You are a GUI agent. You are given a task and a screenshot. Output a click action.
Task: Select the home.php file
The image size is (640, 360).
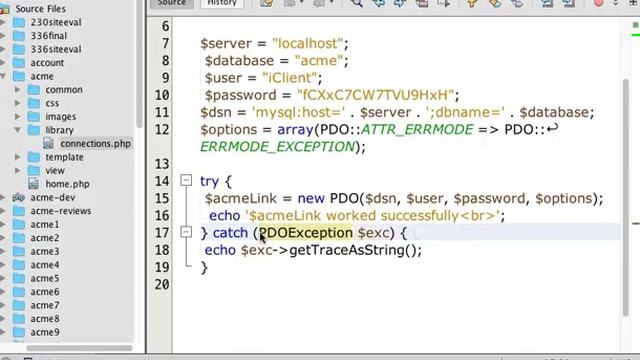pyautogui.click(x=67, y=184)
